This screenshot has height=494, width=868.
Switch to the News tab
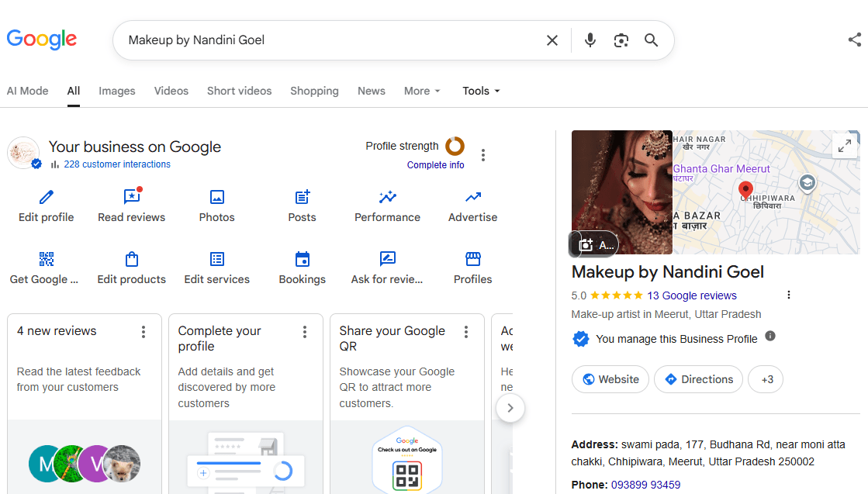(x=372, y=91)
